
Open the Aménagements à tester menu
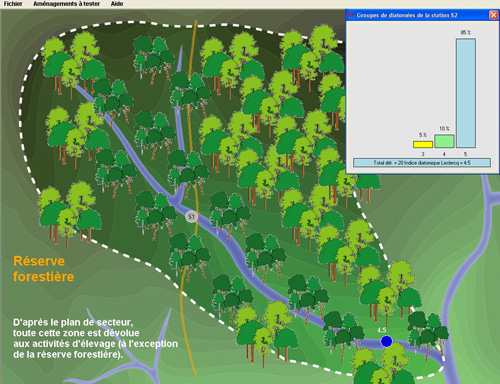(x=66, y=4)
